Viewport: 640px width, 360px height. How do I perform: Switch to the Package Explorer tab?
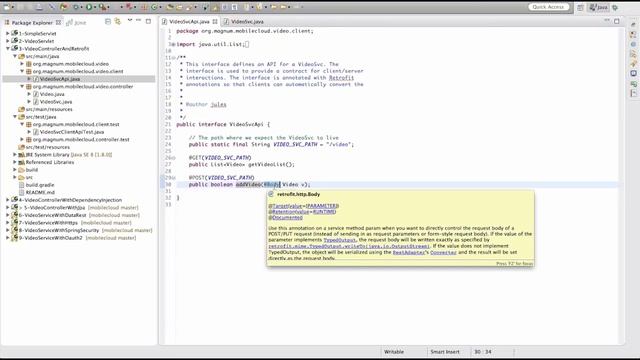(32, 22)
